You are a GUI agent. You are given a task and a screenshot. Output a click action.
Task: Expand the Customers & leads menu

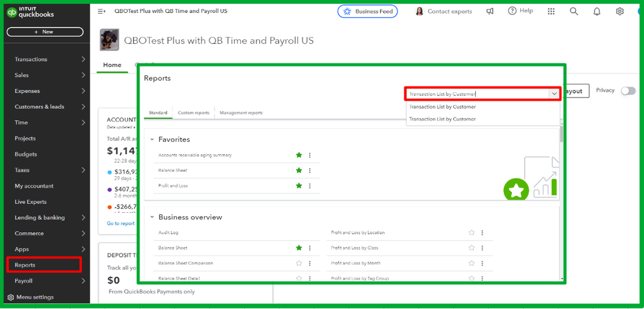[x=83, y=107]
